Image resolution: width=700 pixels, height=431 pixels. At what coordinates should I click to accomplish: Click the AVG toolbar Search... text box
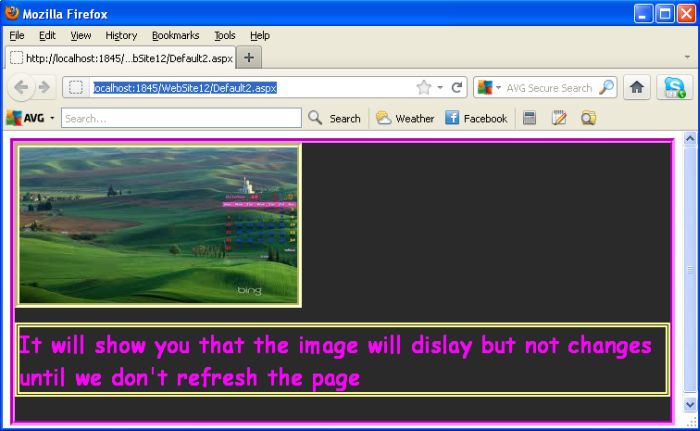(x=181, y=118)
